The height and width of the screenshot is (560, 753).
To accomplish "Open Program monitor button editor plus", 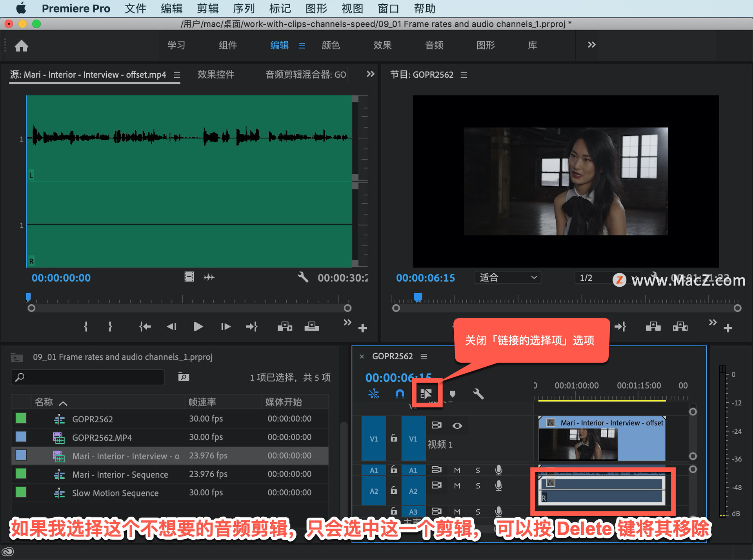I will 728,328.
